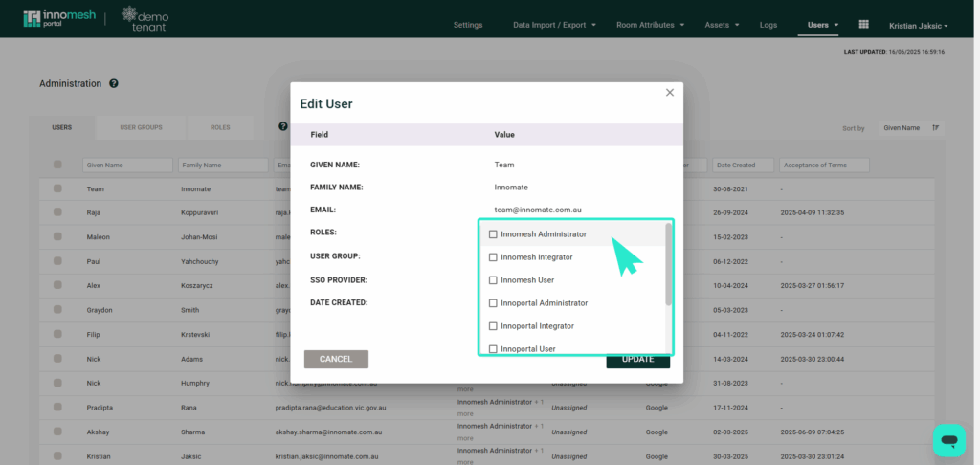980x465 pixels.
Task: Check Innomesh User role
Action: coord(493,280)
